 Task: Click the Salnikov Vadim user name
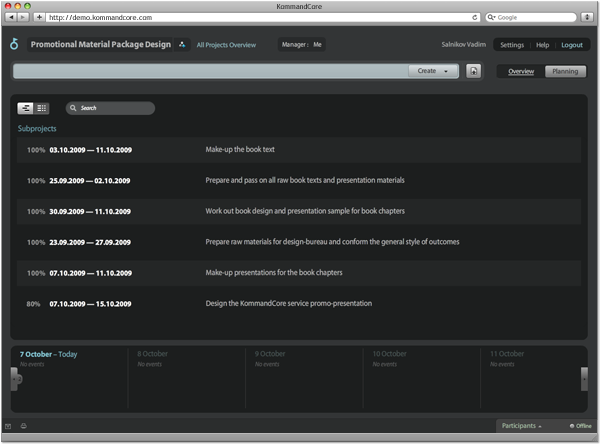pyautogui.click(x=463, y=44)
